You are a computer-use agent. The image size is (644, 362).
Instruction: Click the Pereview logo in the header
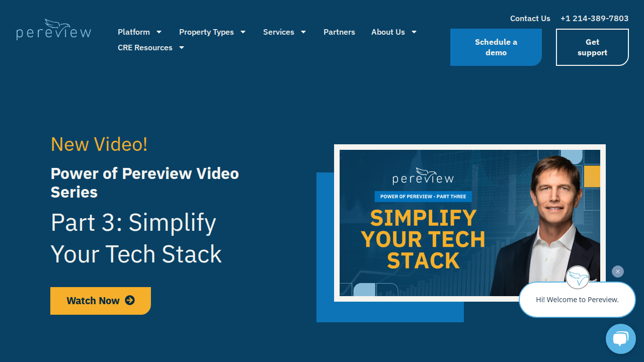tap(53, 29)
